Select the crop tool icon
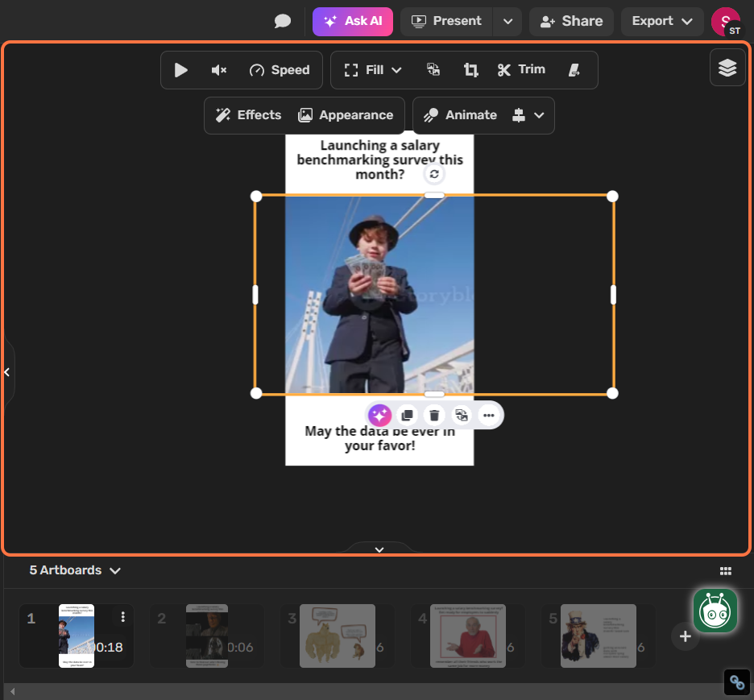Screen dimensions: 754x700 [x=470, y=70]
